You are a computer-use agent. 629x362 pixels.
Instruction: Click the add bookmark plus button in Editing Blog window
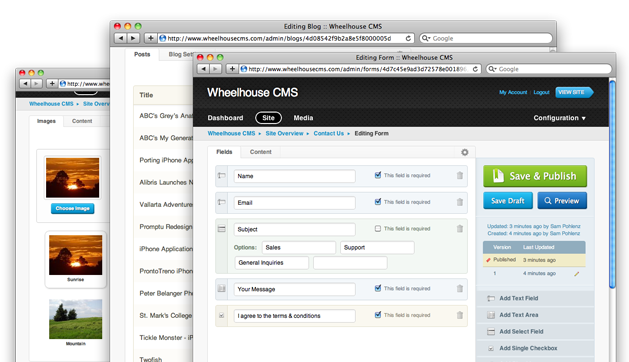pos(150,38)
